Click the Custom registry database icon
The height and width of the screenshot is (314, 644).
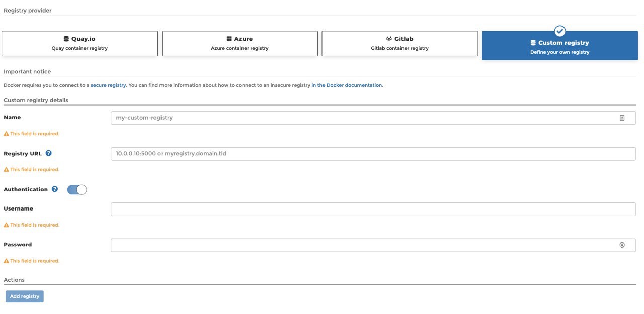point(533,43)
